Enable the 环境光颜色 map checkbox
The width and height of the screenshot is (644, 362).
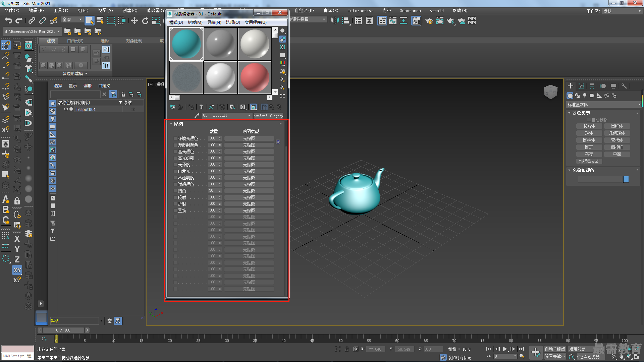pyautogui.click(x=175, y=138)
